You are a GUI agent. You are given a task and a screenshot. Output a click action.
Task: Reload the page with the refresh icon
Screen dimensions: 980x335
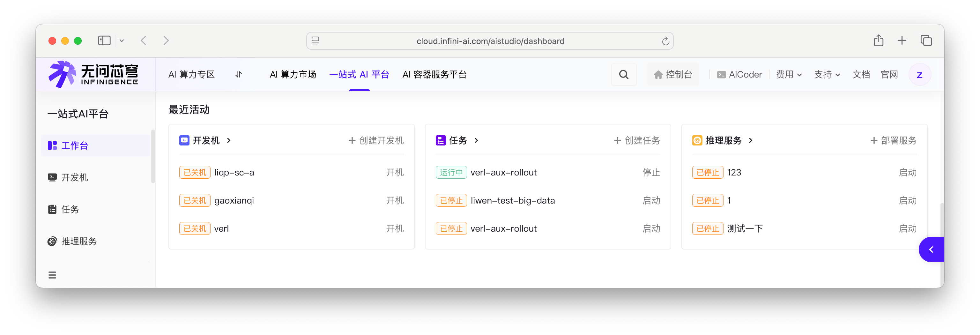pos(665,41)
